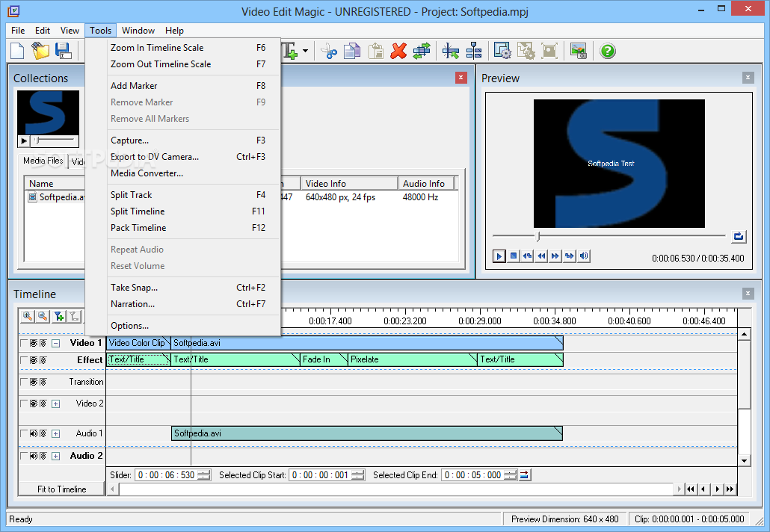Click timeline scroll to end button
Screen dimensions: 770x532
coord(730,489)
